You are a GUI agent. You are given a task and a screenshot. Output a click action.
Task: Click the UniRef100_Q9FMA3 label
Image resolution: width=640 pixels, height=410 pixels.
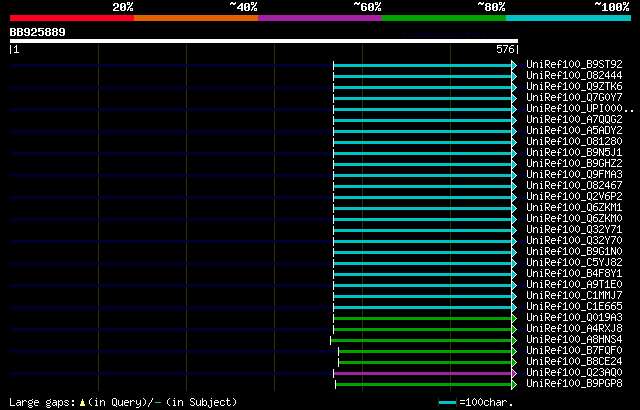pos(574,175)
